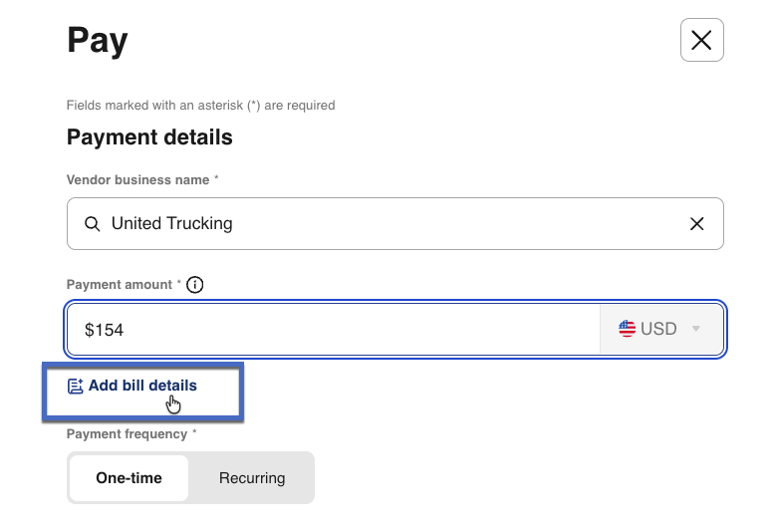Click into the $154 payment amount field
Viewport: 774px width, 532px height.
[x=329, y=329]
